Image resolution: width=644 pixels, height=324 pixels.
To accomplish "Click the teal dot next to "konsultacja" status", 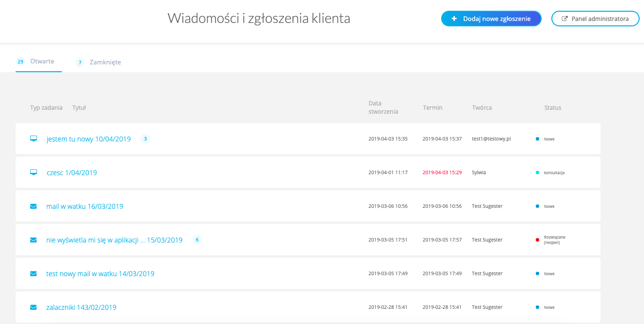I will click(538, 172).
